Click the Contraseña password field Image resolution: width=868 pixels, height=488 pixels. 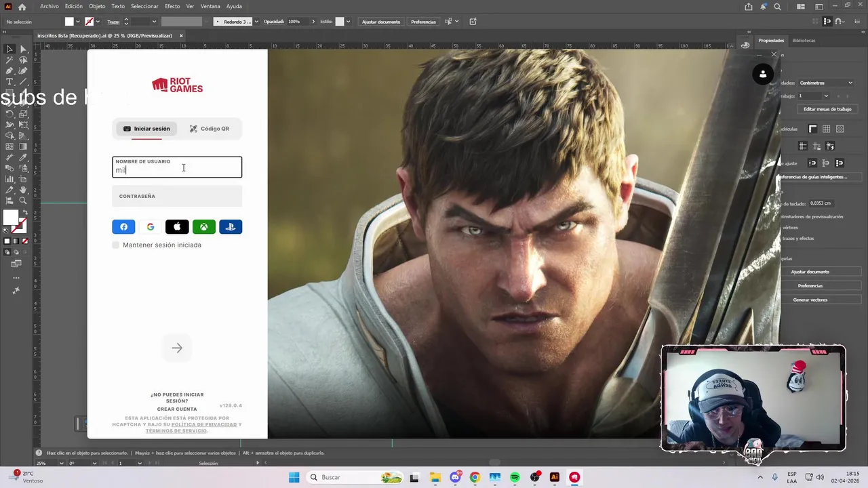[177, 196]
